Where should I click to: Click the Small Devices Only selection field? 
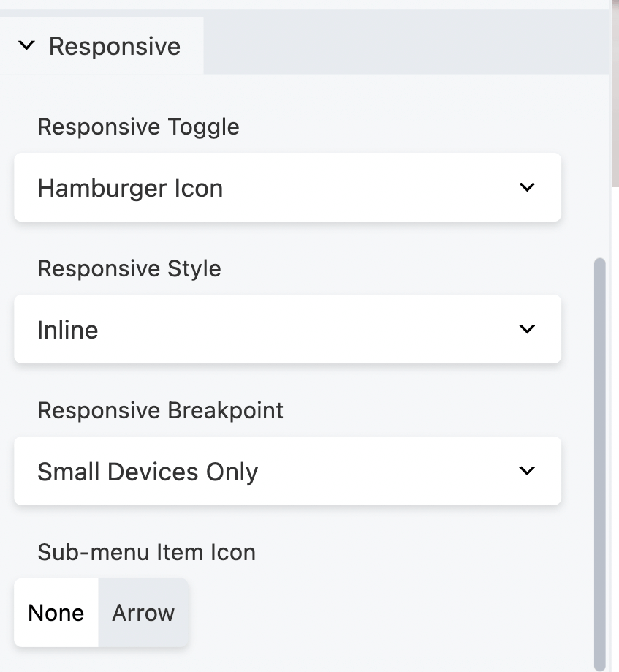[x=287, y=471]
